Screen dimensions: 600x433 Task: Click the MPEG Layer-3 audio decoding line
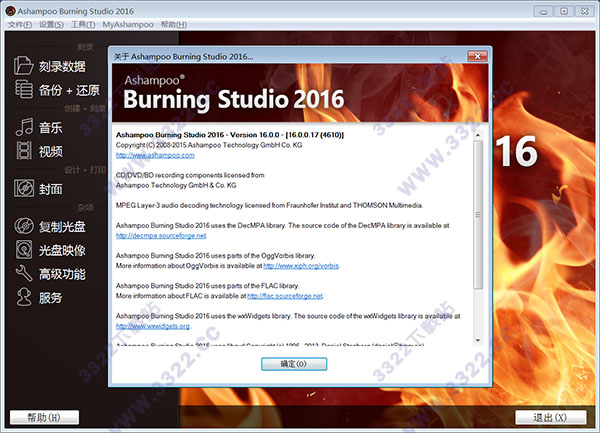pyautogui.click(x=269, y=205)
